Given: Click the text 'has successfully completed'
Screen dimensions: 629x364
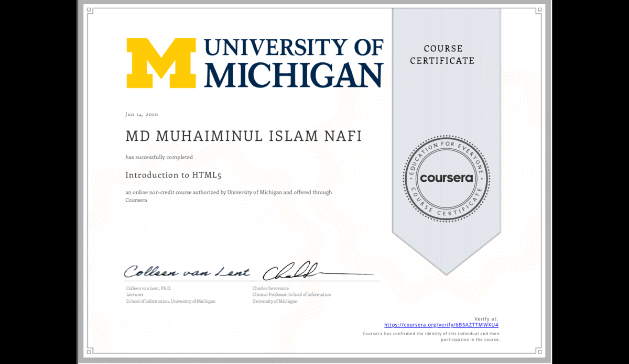Looking at the screenshot, I should 159,157.
